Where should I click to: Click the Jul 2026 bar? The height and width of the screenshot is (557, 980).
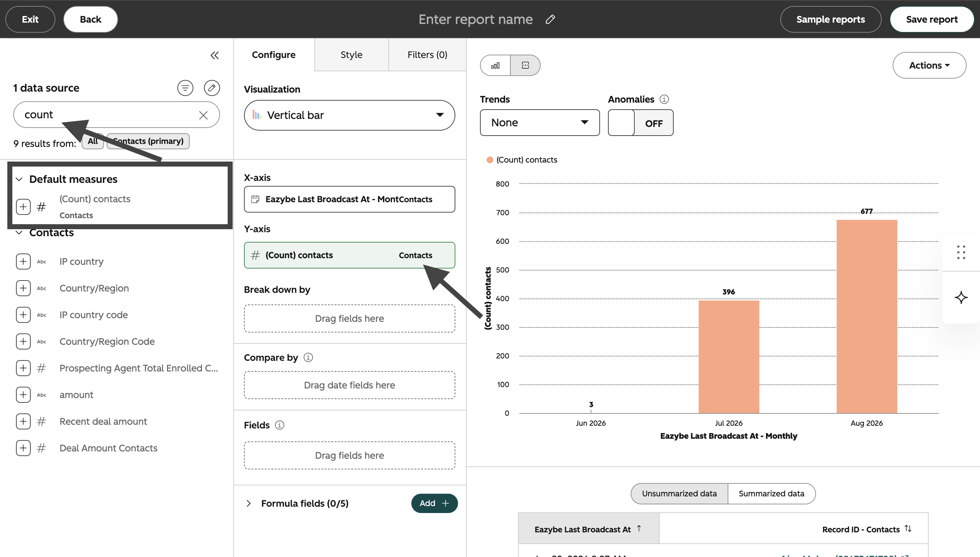729,356
